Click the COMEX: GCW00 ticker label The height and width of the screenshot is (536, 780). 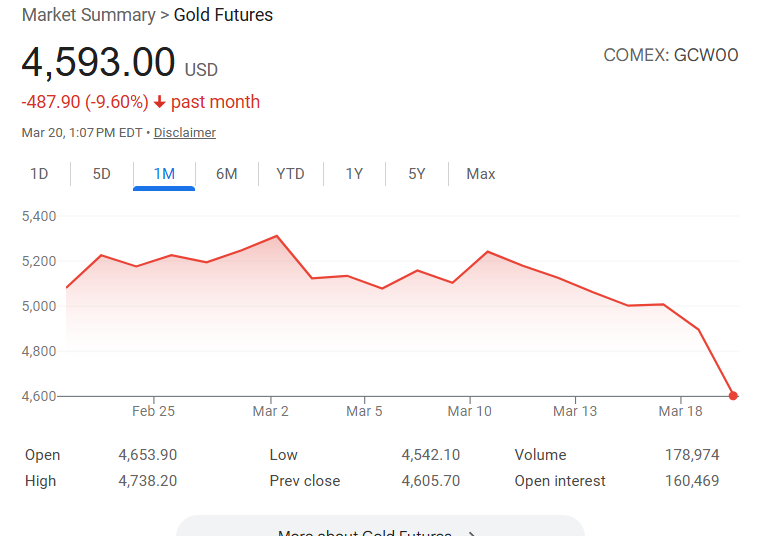pos(671,55)
